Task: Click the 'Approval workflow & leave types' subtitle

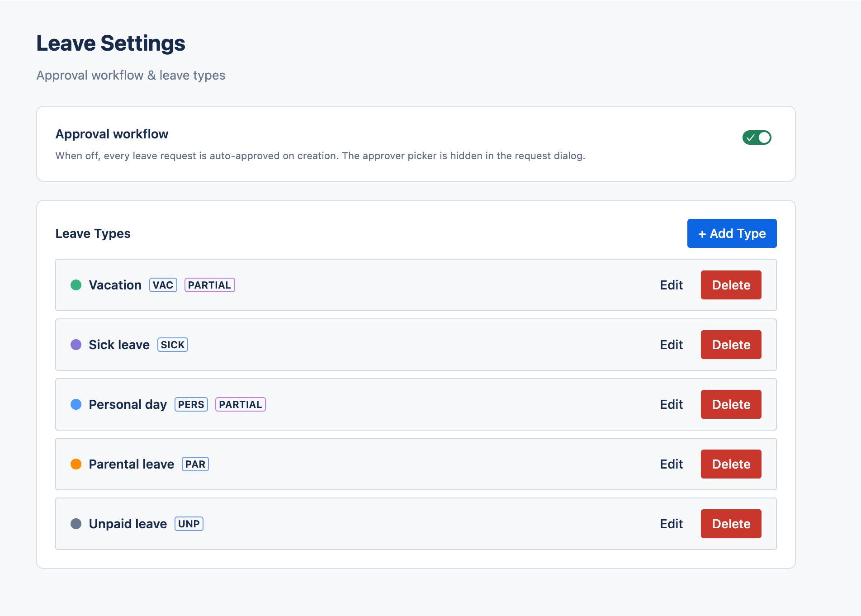Action: click(x=131, y=75)
